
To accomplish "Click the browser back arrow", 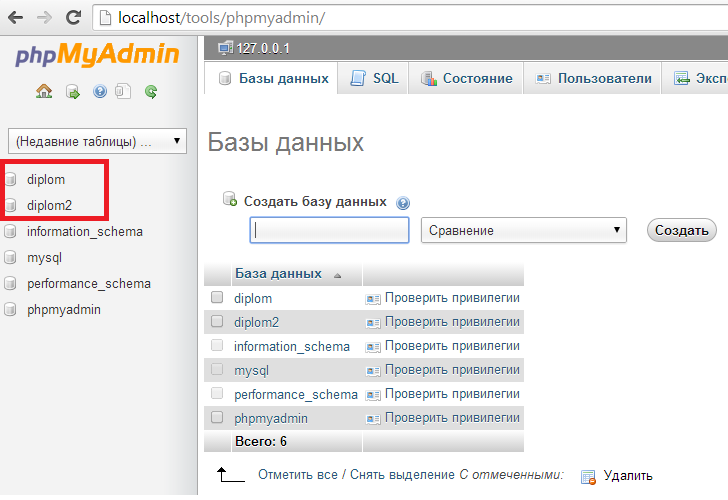I will [16, 18].
